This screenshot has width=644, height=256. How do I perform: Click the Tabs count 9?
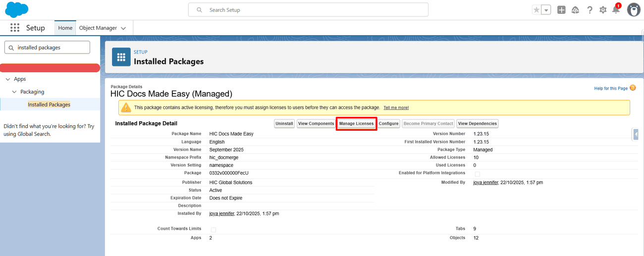click(475, 229)
